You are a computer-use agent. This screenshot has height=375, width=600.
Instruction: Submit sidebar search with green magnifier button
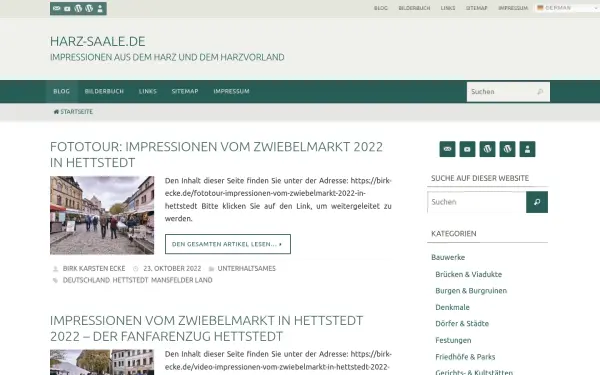[x=537, y=202]
